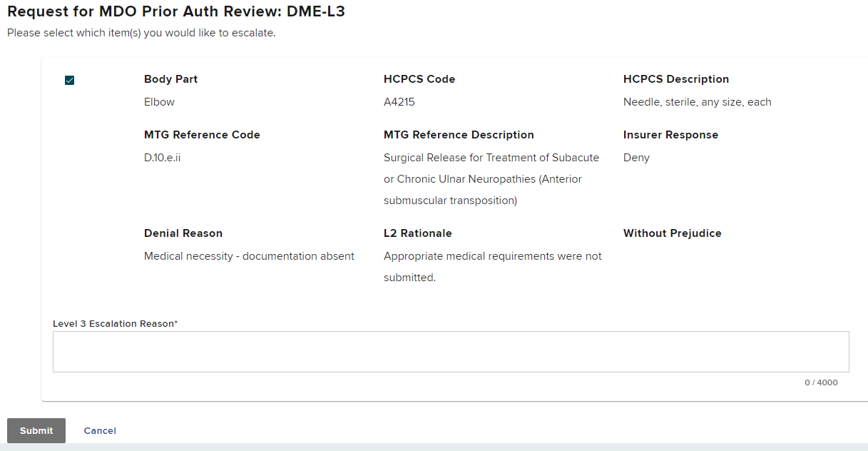The height and width of the screenshot is (451, 868).
Task: Cancel the escalation request
Action: [100, 430]
